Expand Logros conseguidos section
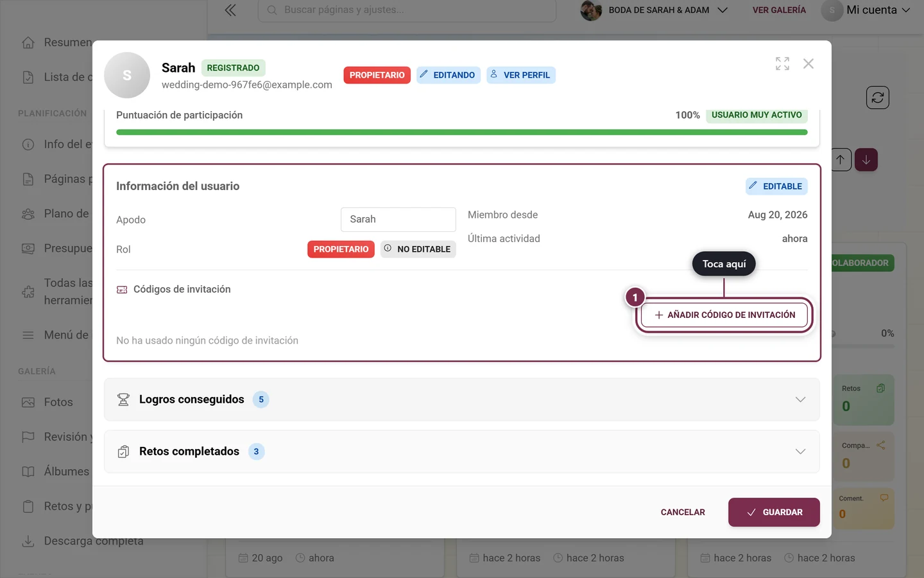This screenshot has width=924, height=578. coord(462,399)
